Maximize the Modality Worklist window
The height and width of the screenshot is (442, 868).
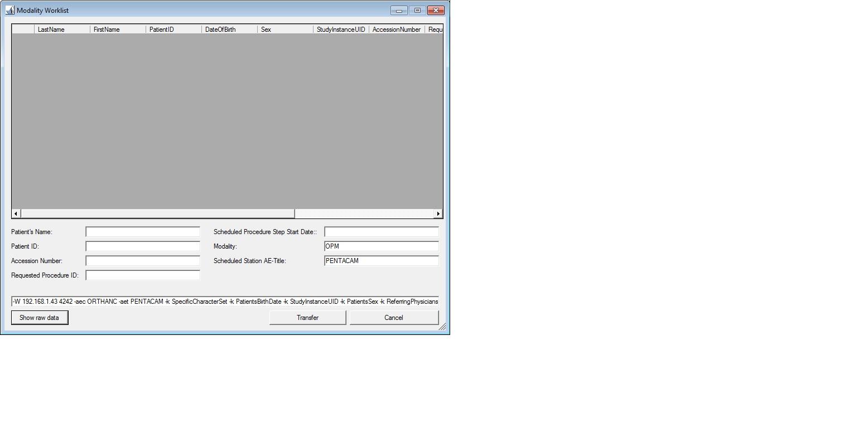pos(417,10)
